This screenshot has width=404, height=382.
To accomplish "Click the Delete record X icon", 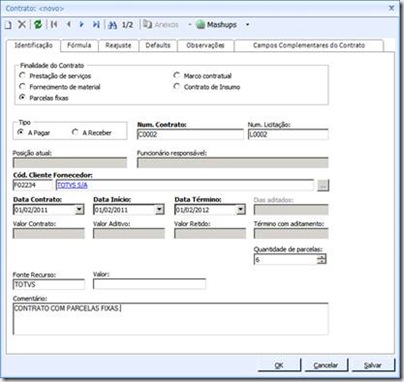I will click(22, 24).
